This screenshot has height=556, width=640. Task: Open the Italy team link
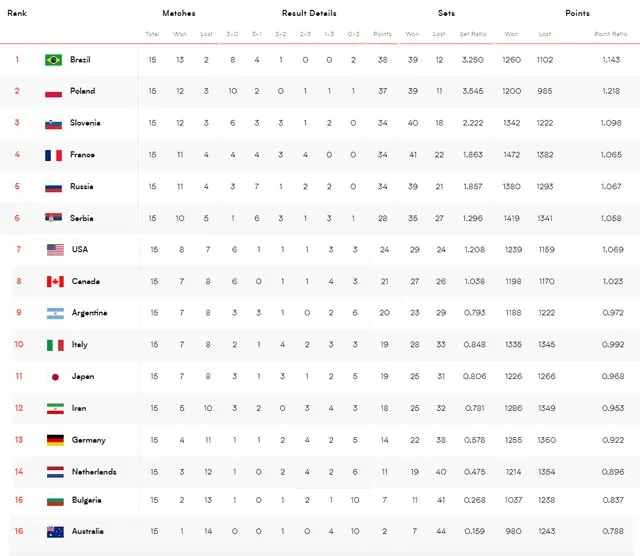79,345
